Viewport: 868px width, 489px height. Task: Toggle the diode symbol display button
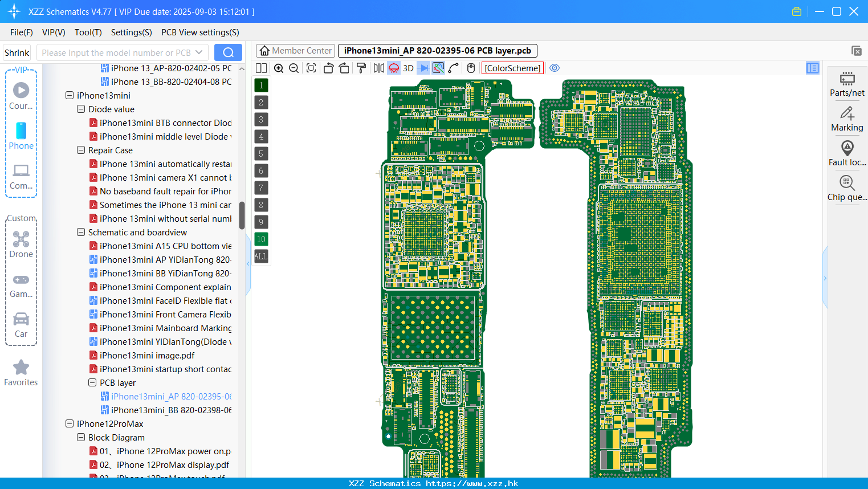pos(423,68)
